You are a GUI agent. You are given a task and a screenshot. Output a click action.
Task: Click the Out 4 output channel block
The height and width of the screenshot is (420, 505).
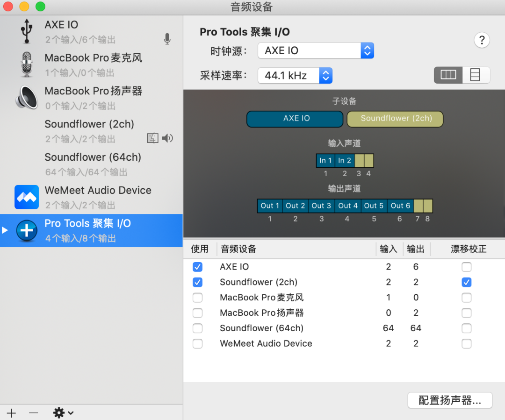click(348, 206)
